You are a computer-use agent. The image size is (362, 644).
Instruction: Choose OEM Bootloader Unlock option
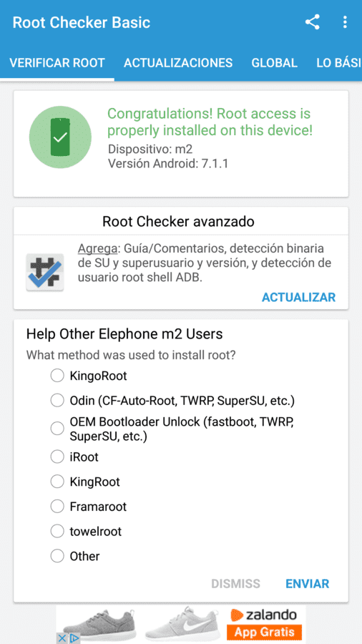[x=57, y=429]
